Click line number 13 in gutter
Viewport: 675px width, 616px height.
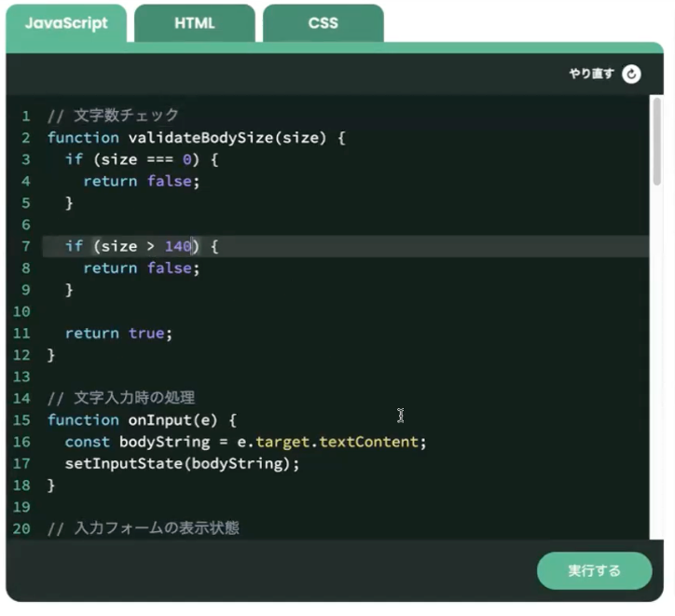point(21,376)
